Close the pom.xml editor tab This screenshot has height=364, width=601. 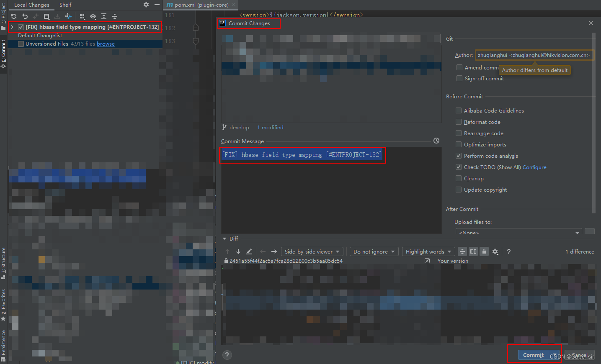(x=233, y=5)
